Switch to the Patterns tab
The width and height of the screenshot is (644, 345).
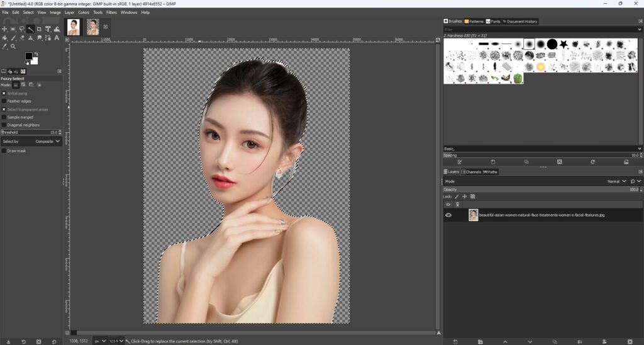pos(474,21)
